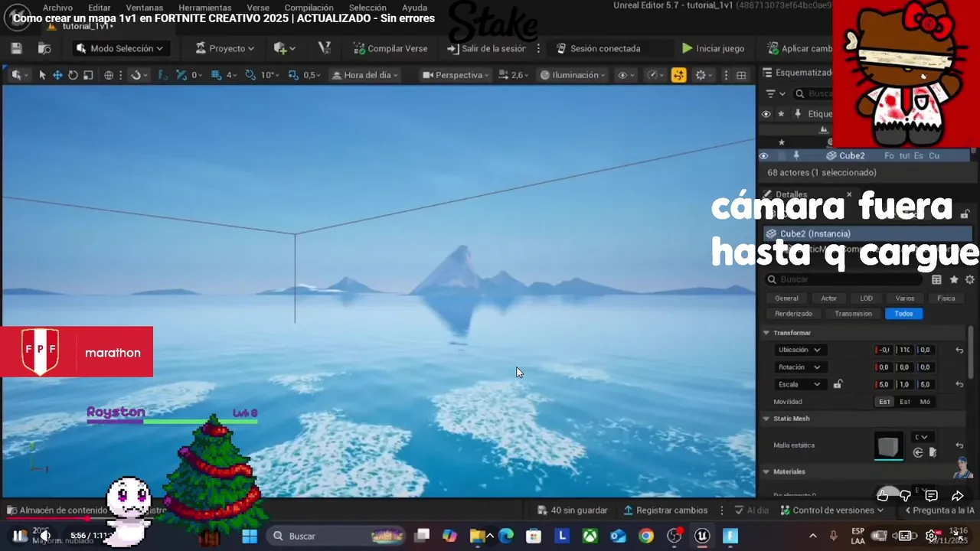
Task: Reset Ubicación to default arrow
Action: point(959,350)
